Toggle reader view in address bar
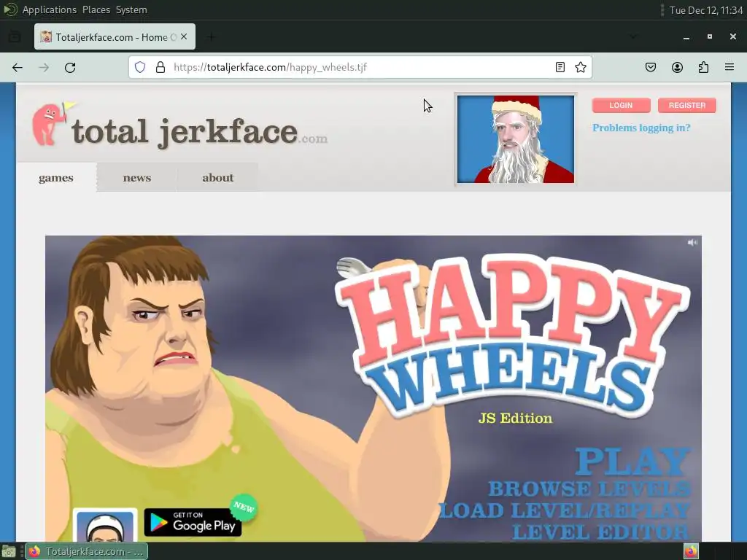Screen dimensions: 747x560 pyautogui.click(x=560, y=67)
